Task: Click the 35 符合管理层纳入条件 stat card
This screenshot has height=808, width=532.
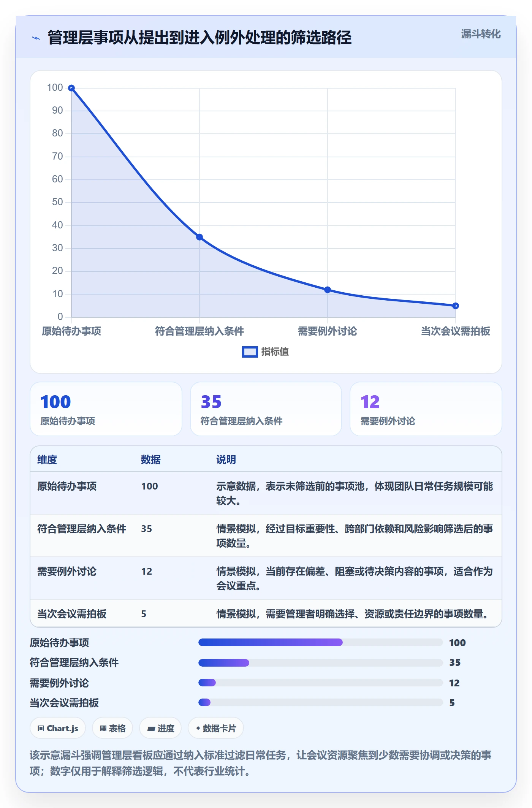Action: click(x=266, y=409)
